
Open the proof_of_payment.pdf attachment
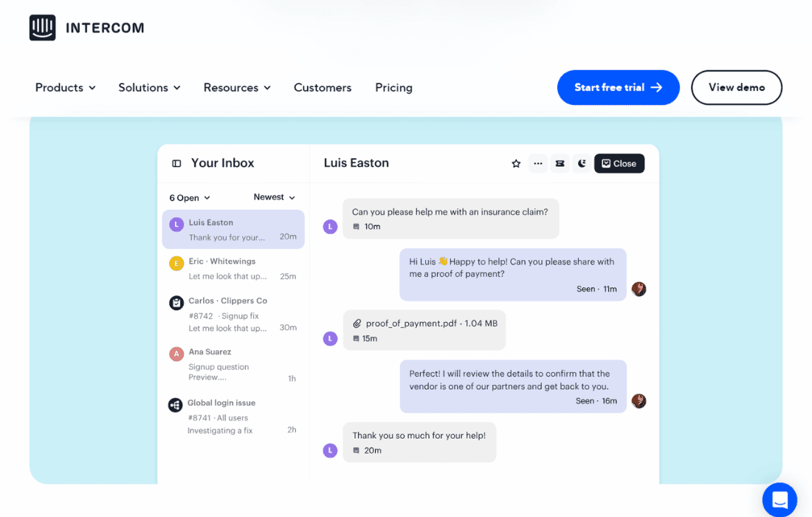[x=424, y=330]
